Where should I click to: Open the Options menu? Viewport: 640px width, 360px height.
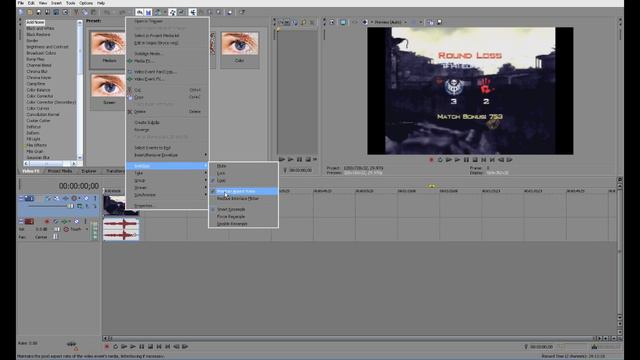point(86,3)
